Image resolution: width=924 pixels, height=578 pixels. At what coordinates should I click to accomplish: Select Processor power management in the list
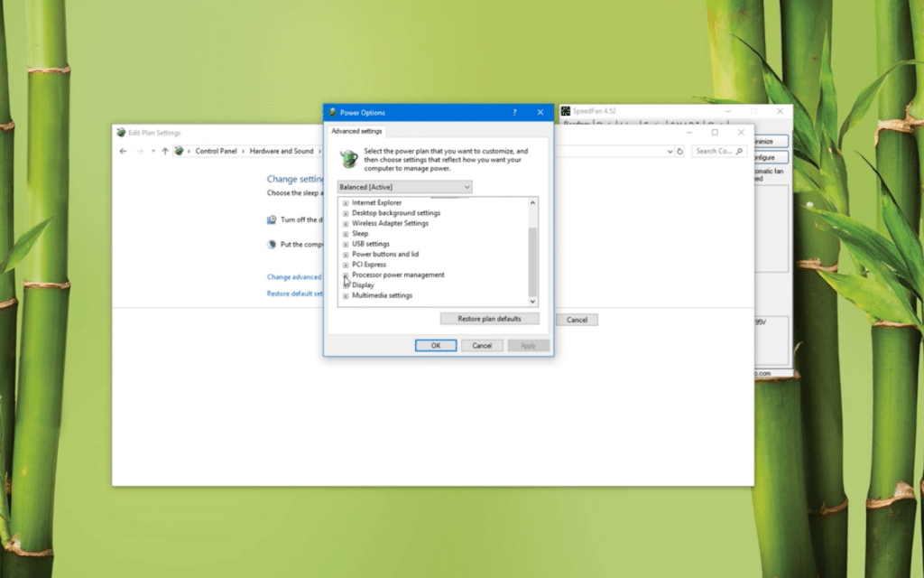(398, 275)
